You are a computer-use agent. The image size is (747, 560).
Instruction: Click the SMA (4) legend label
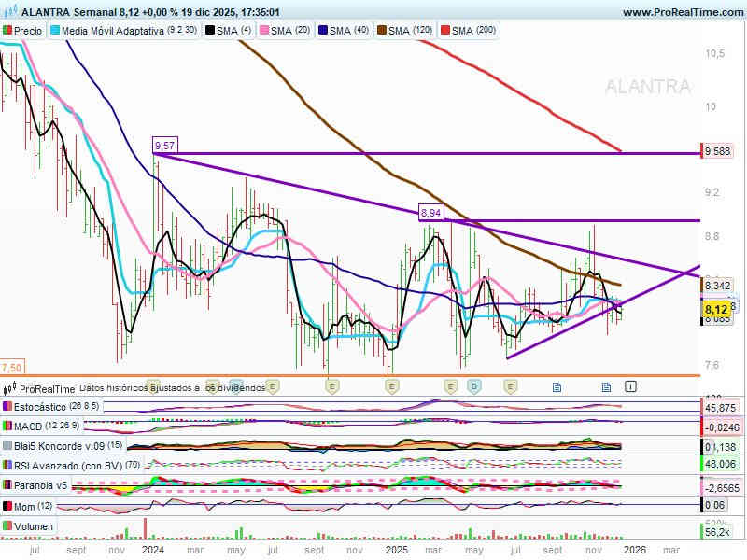tap(230, 31)
